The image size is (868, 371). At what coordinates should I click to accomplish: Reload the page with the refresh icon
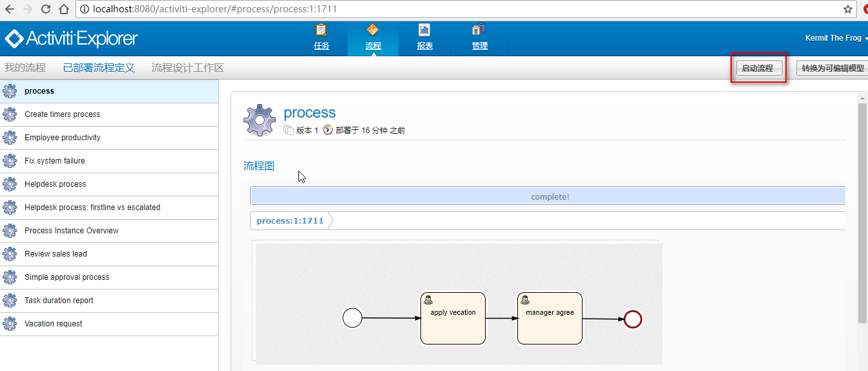46,9
